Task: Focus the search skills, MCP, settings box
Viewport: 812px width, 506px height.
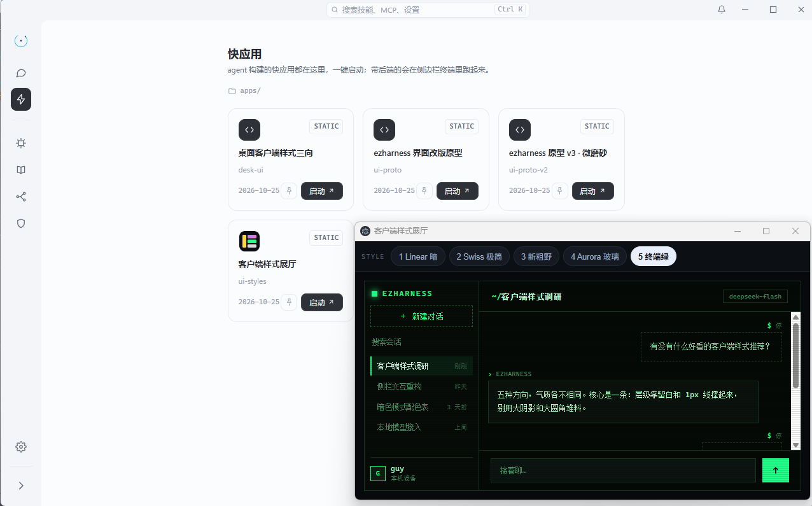Action: (x=428, y=10)
